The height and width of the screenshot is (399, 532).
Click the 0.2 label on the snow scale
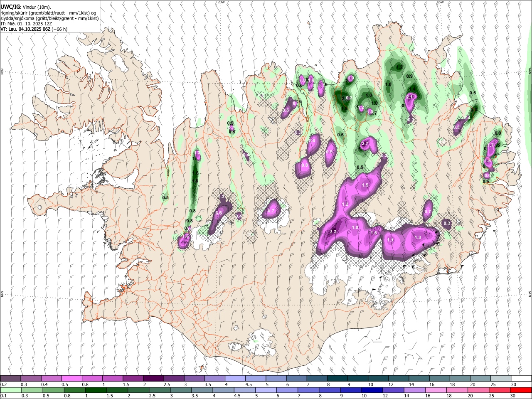tap(3, 384)
